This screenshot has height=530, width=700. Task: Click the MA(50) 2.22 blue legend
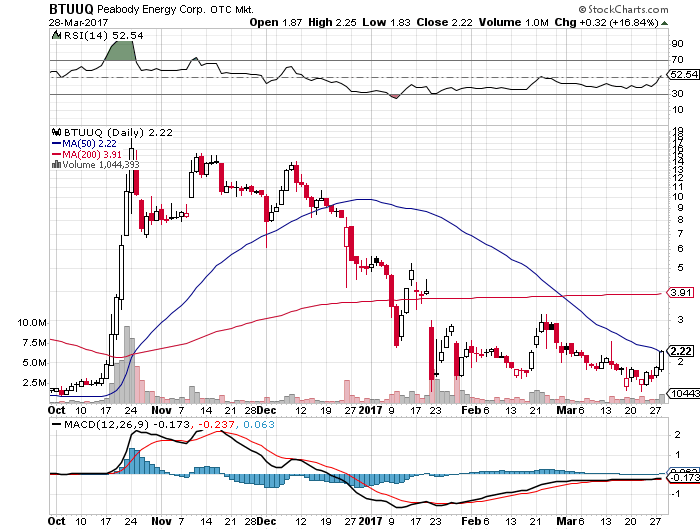pos(84,143)
